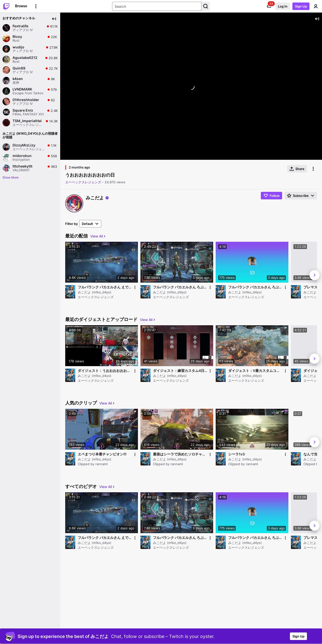Show next videos in すべてのビデオ carousel
322x644 pixels.
tap(314, 526)
